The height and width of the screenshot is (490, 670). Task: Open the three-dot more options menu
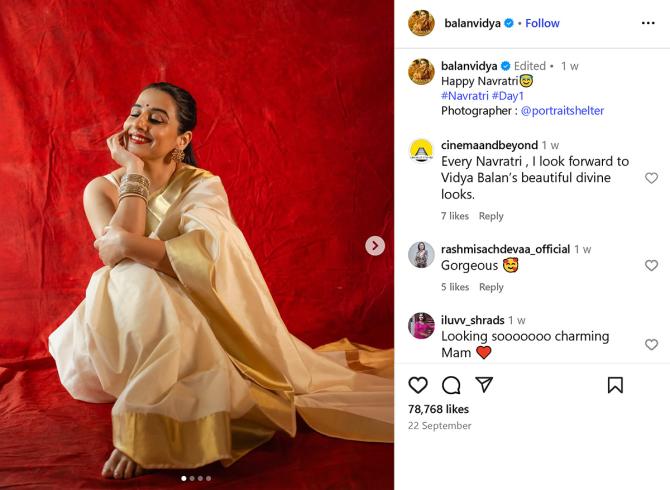tap(648, 23)
